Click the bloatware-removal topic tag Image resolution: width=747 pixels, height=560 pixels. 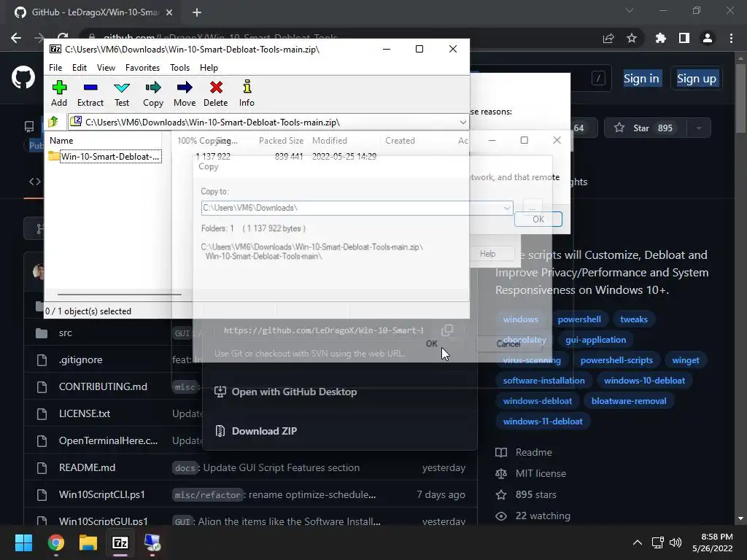pos(629,401)
